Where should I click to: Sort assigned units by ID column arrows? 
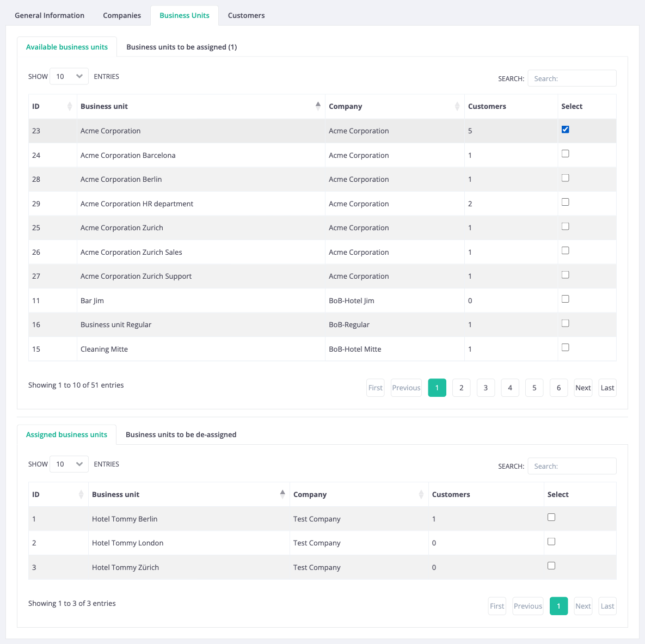coord(81,494)
